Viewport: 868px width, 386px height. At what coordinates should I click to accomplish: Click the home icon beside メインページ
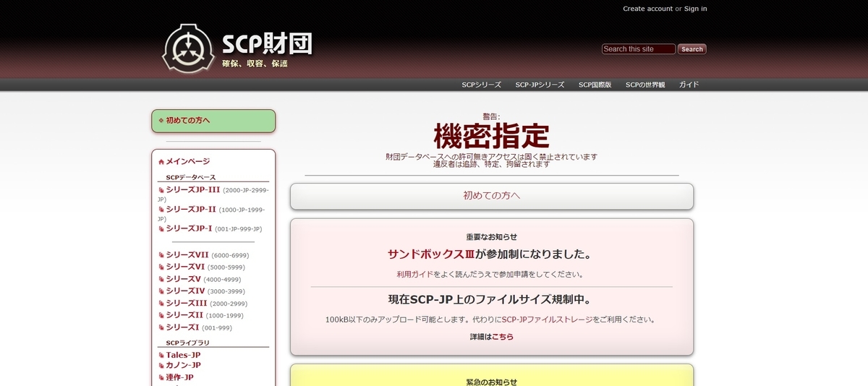coord(161,162)
